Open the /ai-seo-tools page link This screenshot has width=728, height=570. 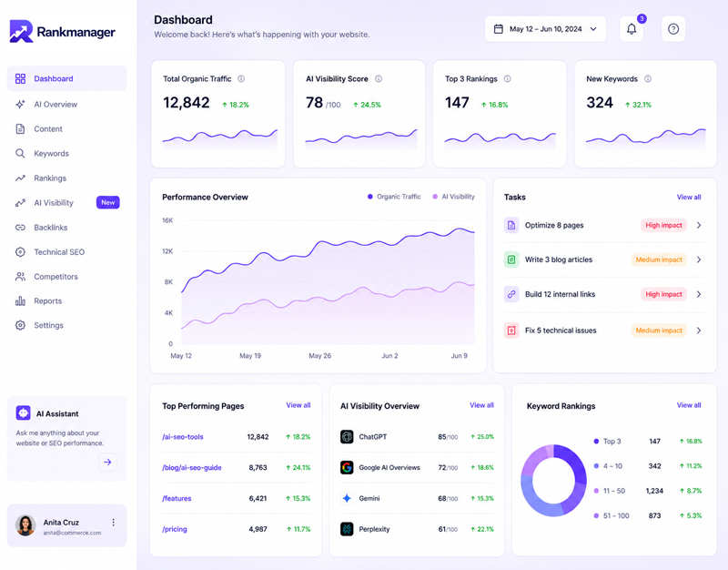point(183,437)
